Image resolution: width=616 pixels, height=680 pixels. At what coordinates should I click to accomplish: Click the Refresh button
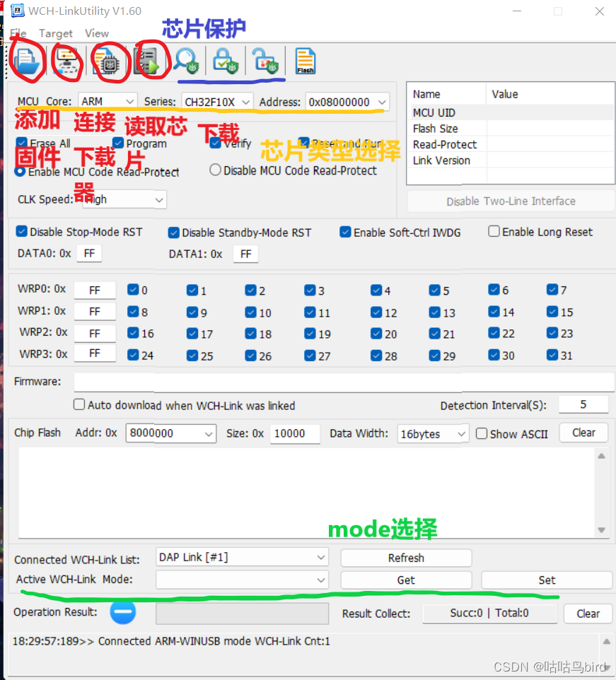click(x=406, y=558)
